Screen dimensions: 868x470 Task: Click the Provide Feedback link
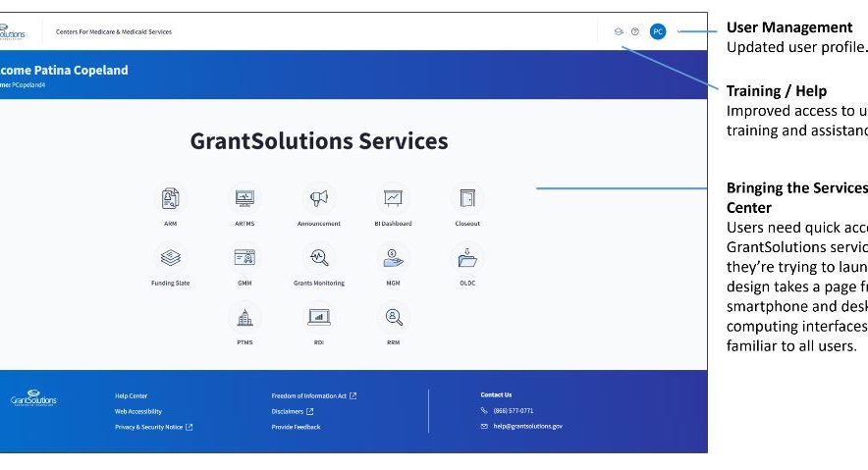(296, 427)
